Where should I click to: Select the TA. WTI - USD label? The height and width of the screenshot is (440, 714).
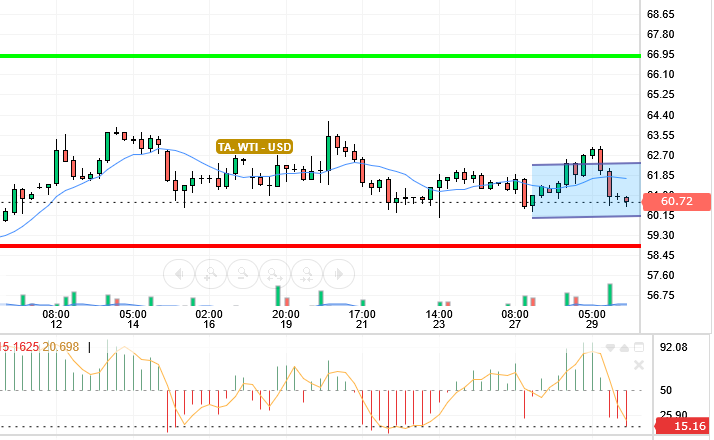[255, 147]
